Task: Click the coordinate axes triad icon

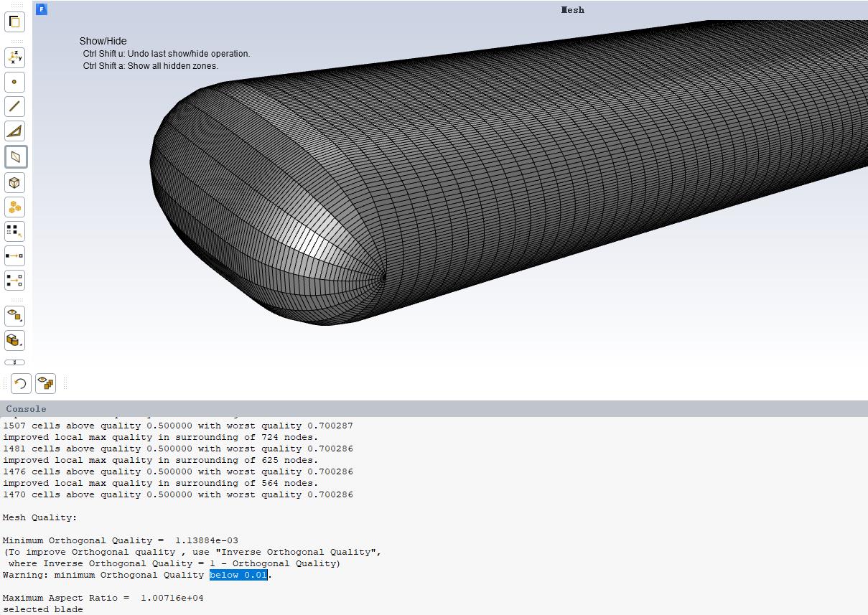Action: click(x=14, y=57)
